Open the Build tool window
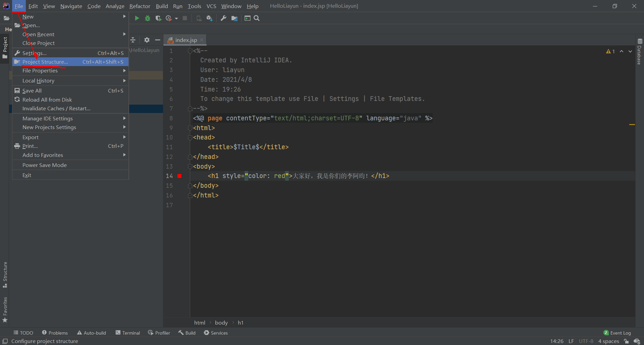This screenshot has height=345, width=644. coord(187,333)
